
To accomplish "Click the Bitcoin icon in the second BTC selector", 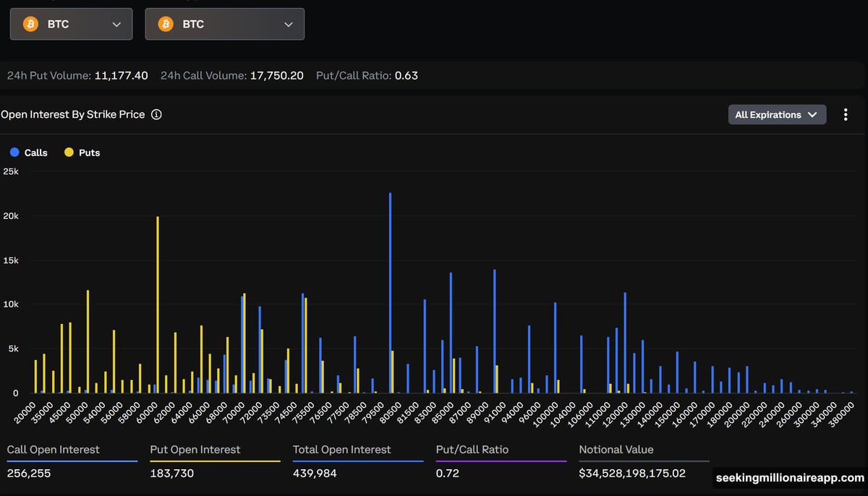I will click(166, 24).
